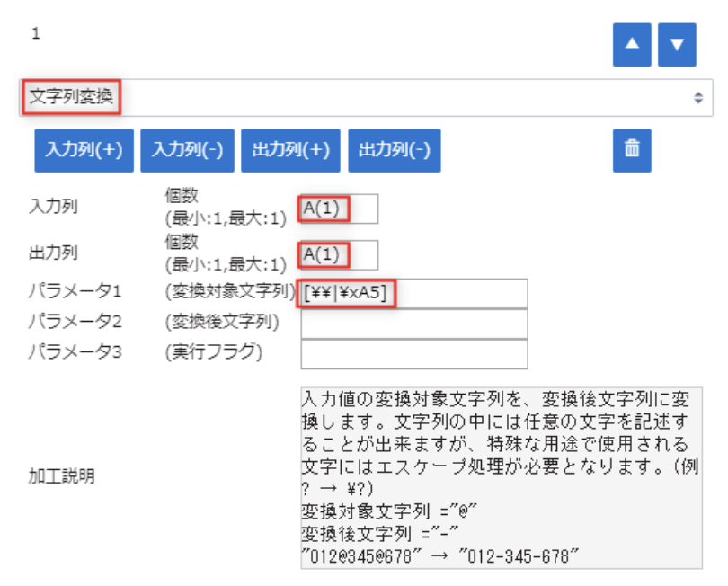728x586 pixels.
Task: Focus the パラメータ1 変換対象文字列 field
Action: pos(414,293)
